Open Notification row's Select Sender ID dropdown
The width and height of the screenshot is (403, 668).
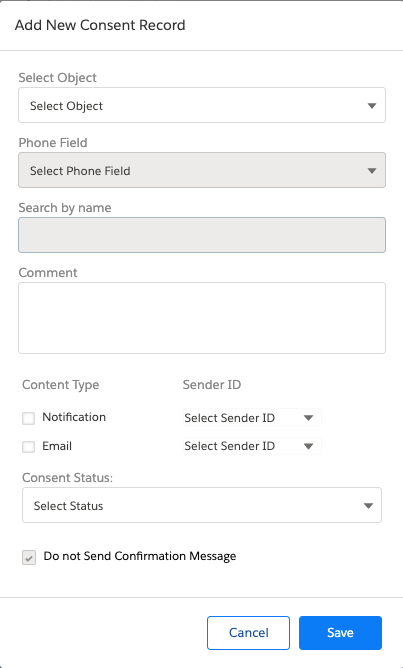coord(252,418)
